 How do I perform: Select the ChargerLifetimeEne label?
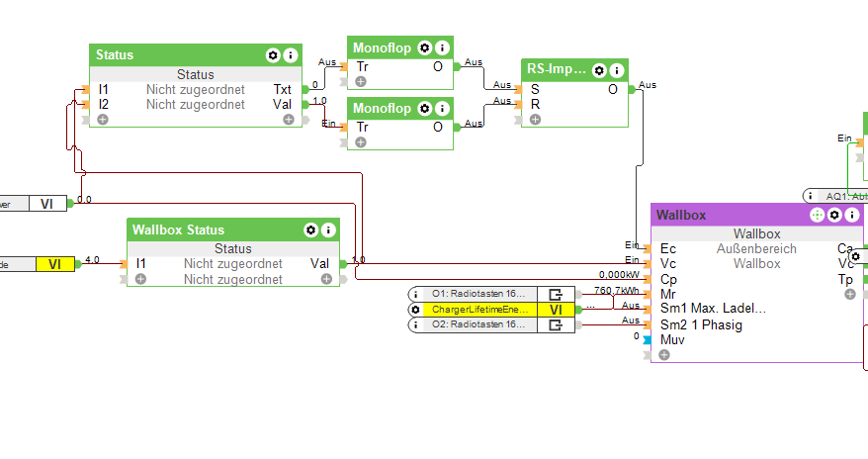point(479,310)
